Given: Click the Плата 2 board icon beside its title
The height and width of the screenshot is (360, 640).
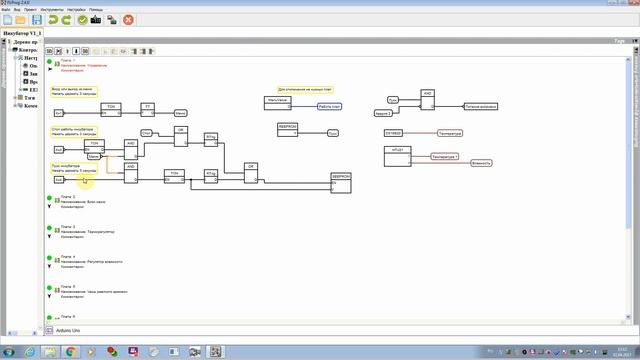Looking at the screenshot, I should pos(57,200).
